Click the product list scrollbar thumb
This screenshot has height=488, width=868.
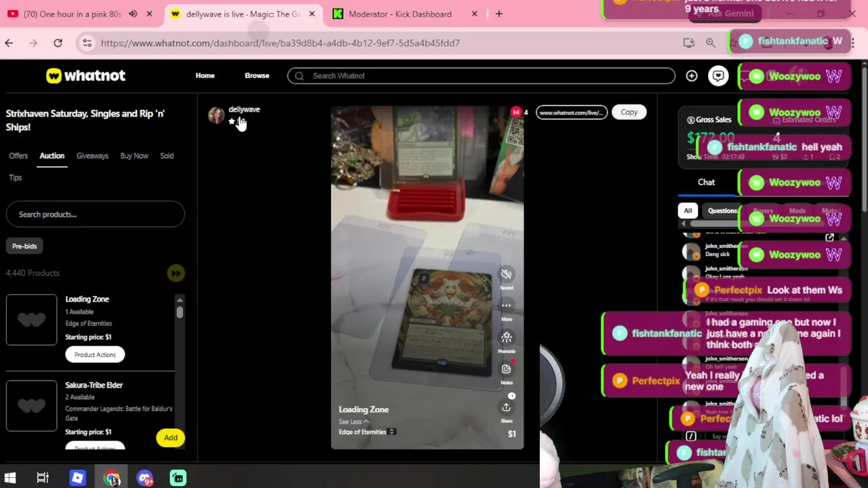click(180, 312)
